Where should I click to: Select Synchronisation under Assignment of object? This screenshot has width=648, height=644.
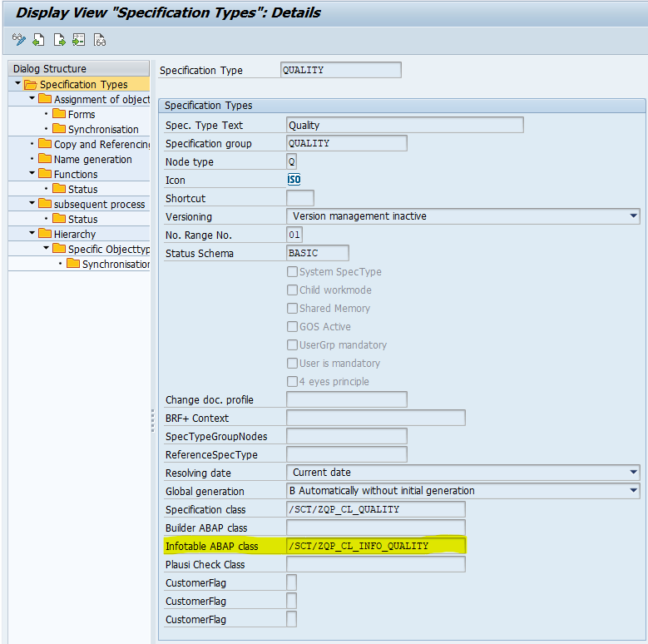[103, 129]
